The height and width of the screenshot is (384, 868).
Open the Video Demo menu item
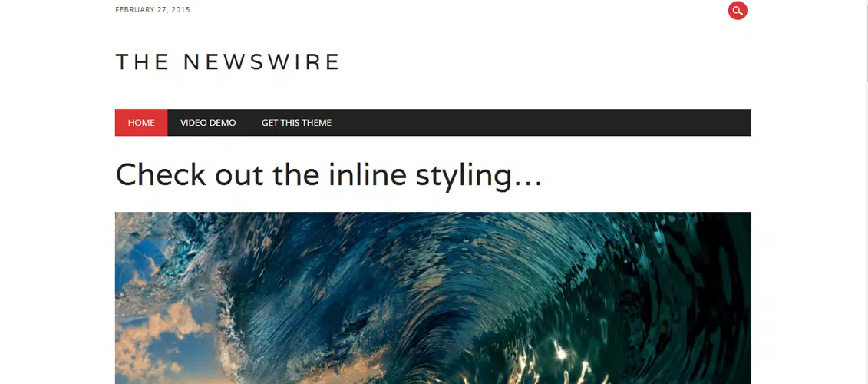(208, 122)
